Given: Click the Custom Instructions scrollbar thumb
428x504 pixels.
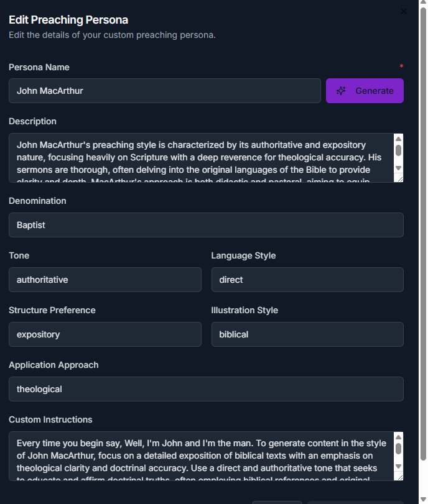Looking at the screenshot, I should (x=398, y=449).
